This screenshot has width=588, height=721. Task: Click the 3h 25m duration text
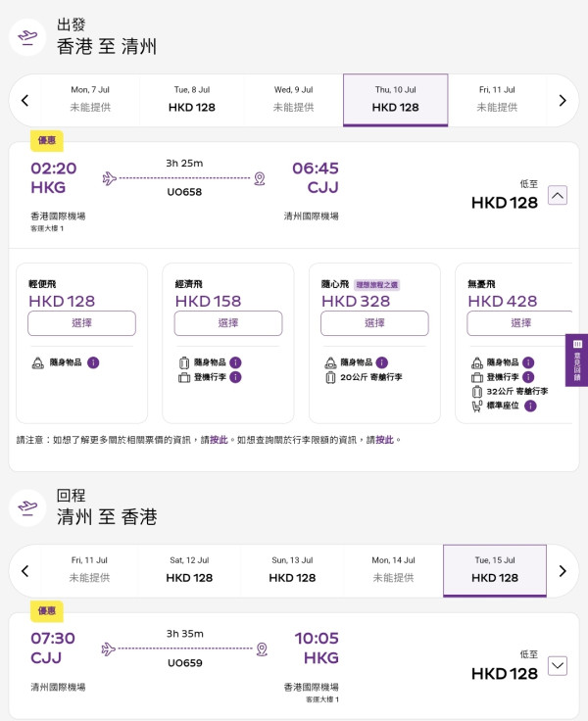[184, 164]
